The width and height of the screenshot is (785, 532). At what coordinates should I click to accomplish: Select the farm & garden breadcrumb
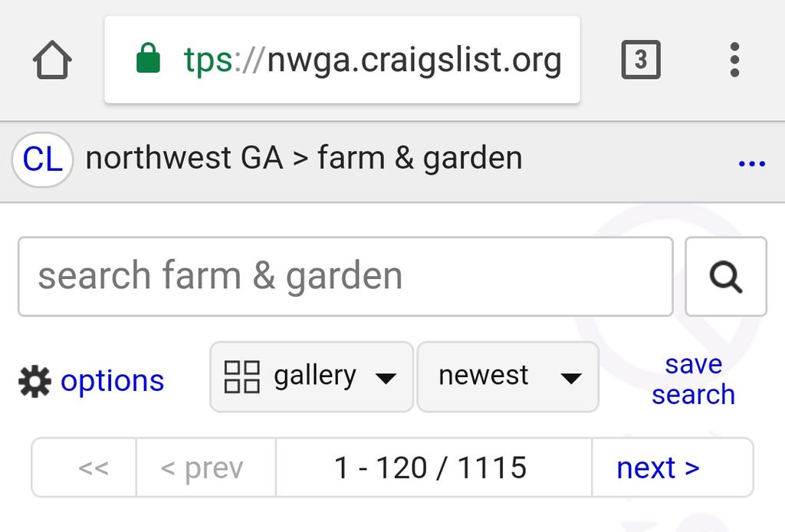[419, 159]
